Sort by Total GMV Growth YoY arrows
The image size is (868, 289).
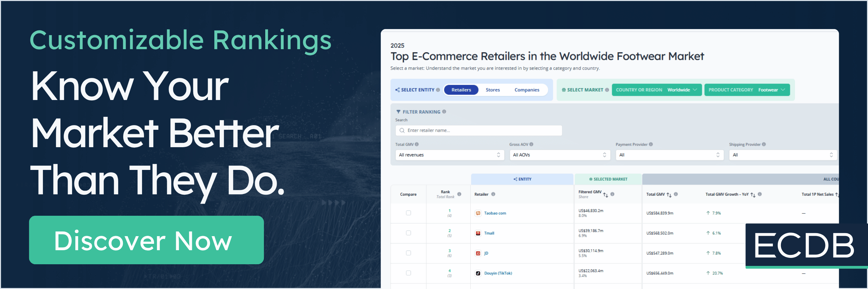click(x=753, y=195)
